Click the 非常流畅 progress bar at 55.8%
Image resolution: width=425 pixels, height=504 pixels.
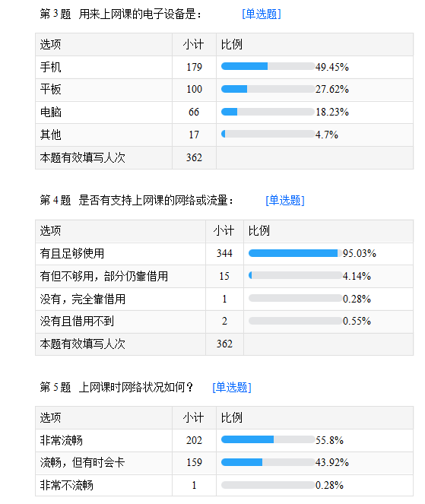coord(268,439)
